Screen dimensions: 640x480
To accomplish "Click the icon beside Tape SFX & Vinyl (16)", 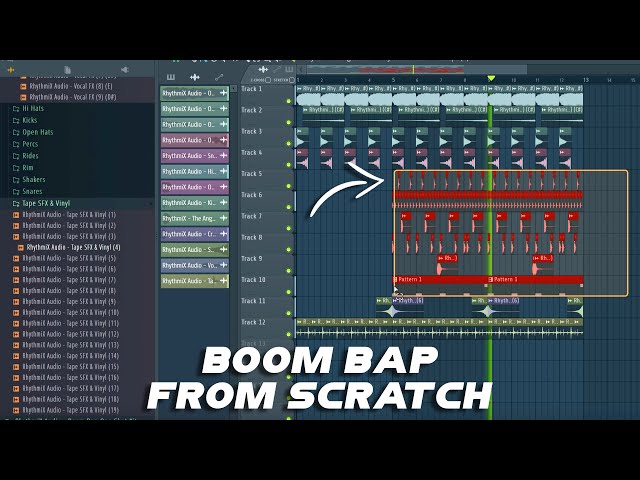I will pos(16,378).
